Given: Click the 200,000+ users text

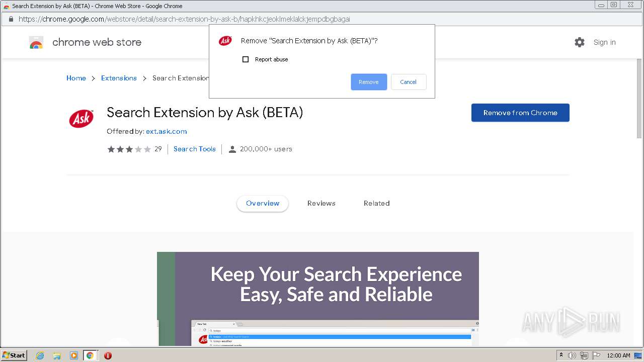Looking at the screenshot, I should click(266, 149).
